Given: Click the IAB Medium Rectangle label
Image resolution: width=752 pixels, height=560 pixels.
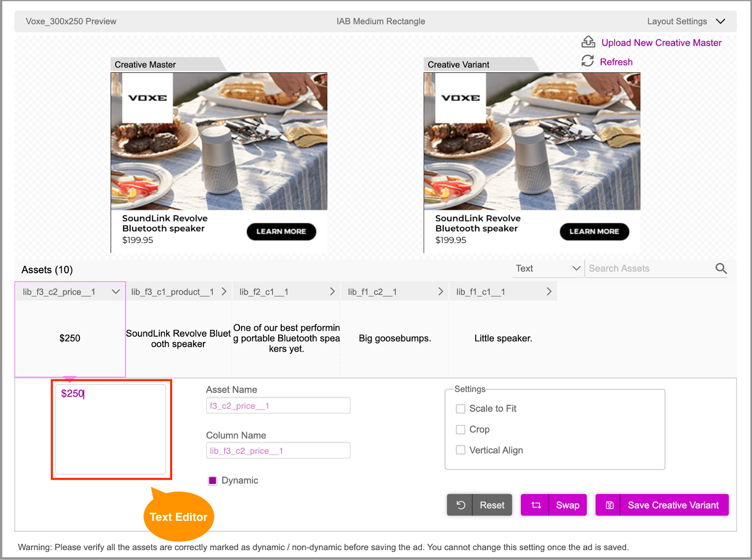Looking at the screenshot, I should click(x=380, y=21).
